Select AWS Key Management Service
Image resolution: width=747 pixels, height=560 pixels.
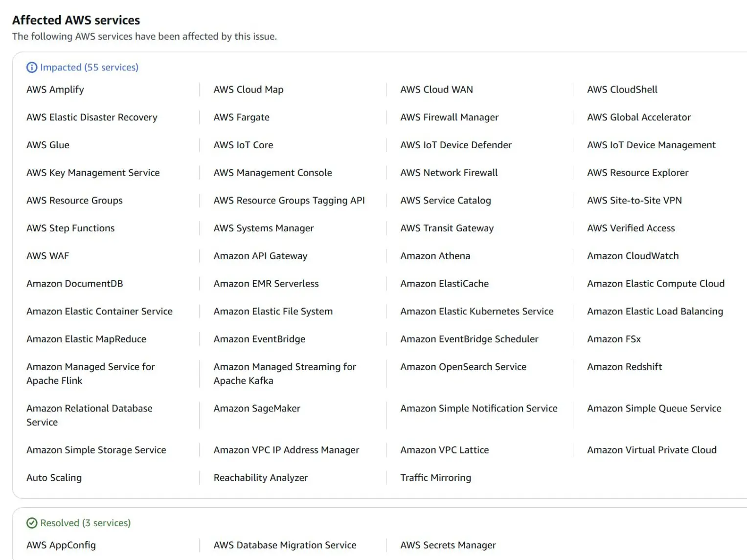point(93,173)
